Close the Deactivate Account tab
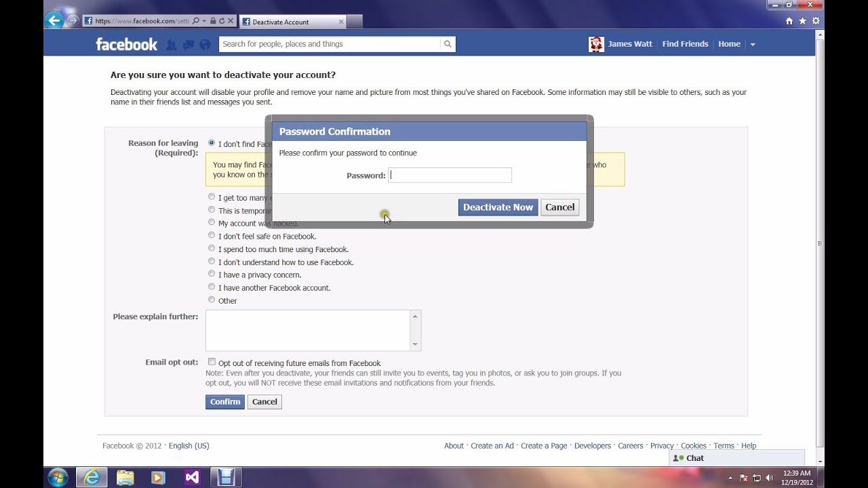868x488 pixels. [x=341, y=22]
